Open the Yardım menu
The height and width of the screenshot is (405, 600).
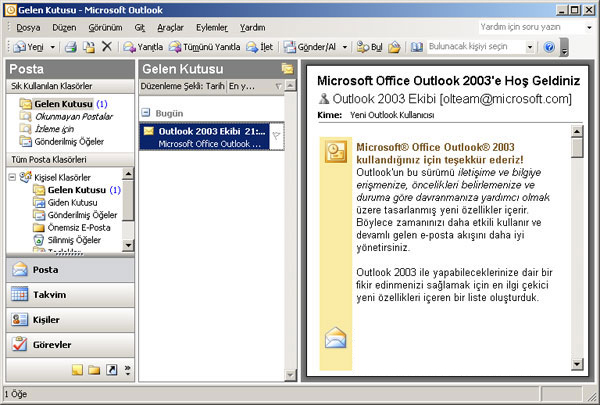(253, 28)
